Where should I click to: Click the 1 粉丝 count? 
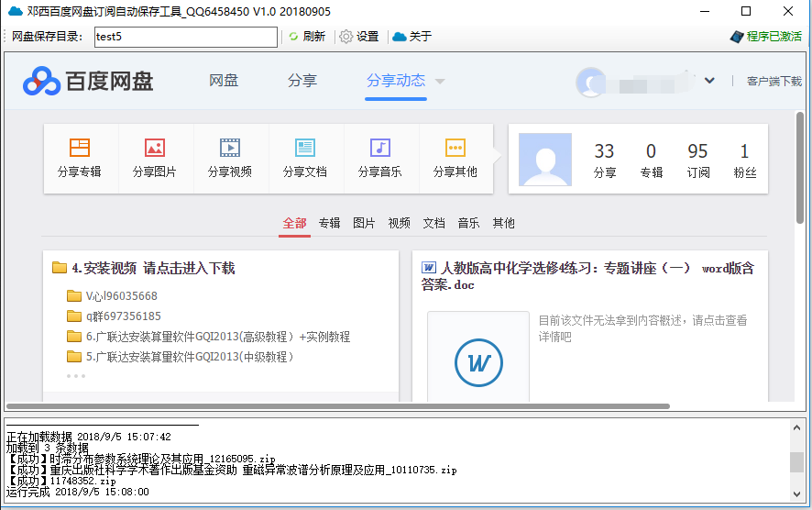[x=745, y=160]
